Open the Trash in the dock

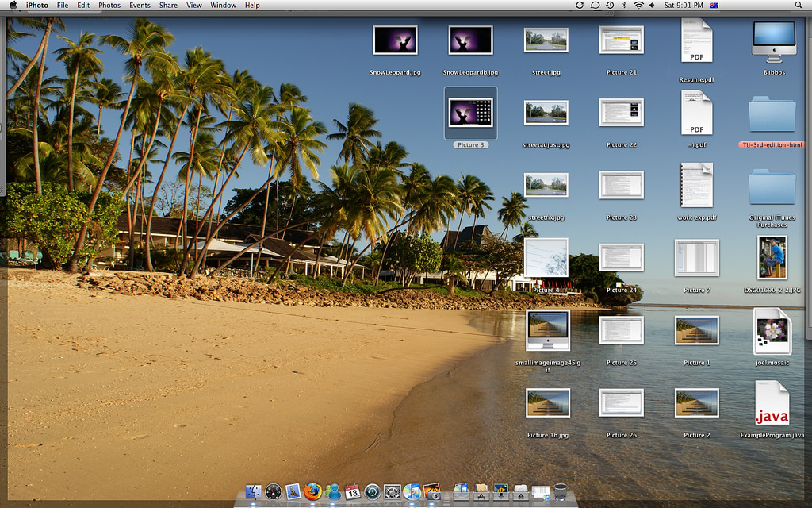pyautogui.click(x=561, y=492)
